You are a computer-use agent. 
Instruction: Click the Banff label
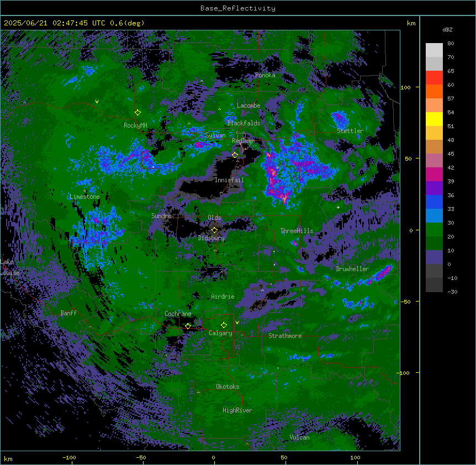pos(68,313)
